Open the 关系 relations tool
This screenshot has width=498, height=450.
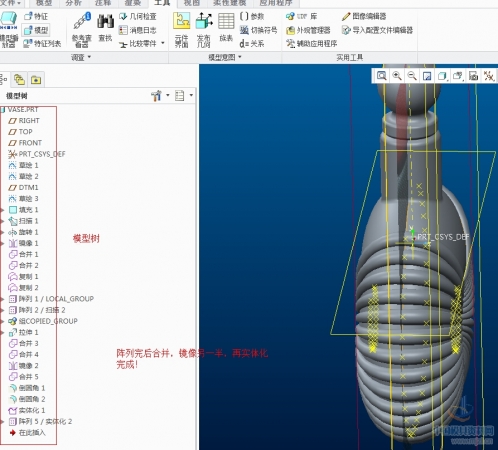coord(252,44)
